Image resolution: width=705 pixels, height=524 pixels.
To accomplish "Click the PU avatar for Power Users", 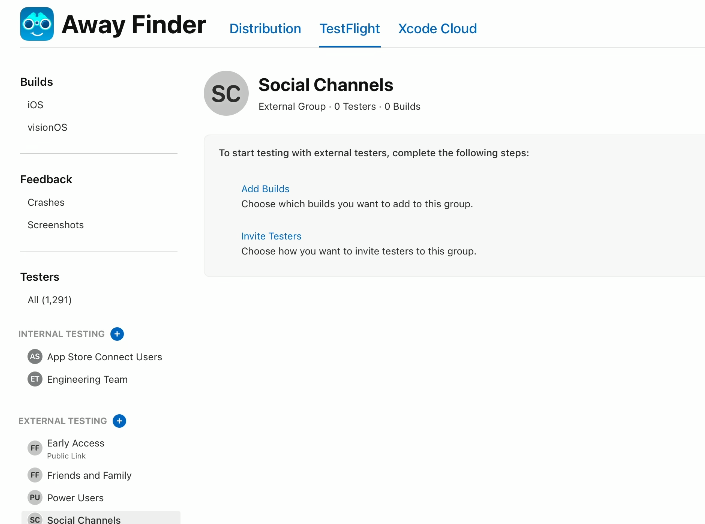I will click(x=35, y=497).
